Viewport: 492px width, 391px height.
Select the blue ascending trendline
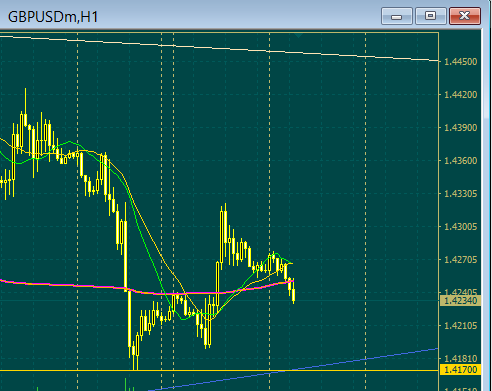click(x=367, y=359)
